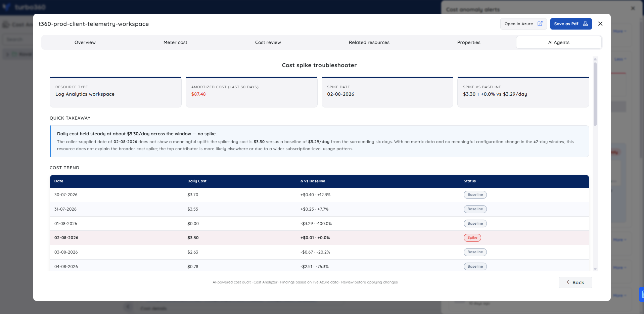Click the -$3.29 · -100.0% delta value
Image resolution: width=644 pixels, height=314 pixels.
[316, 224]
